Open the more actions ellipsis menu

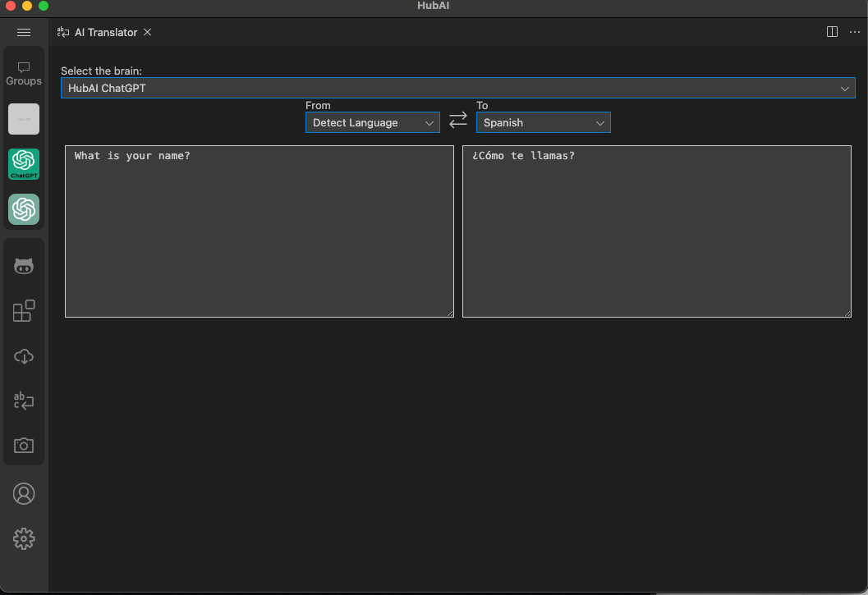click(x=855, y=32)
